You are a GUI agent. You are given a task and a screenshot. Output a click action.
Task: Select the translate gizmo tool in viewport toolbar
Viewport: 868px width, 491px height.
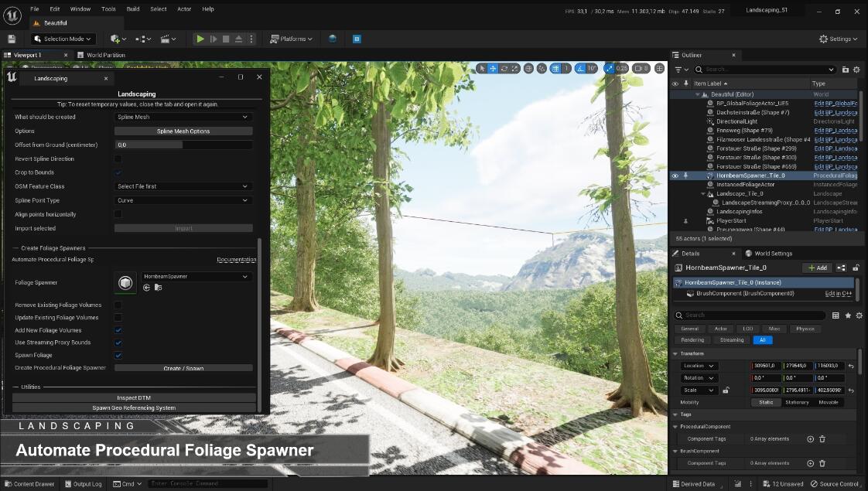tap(493, 68)
